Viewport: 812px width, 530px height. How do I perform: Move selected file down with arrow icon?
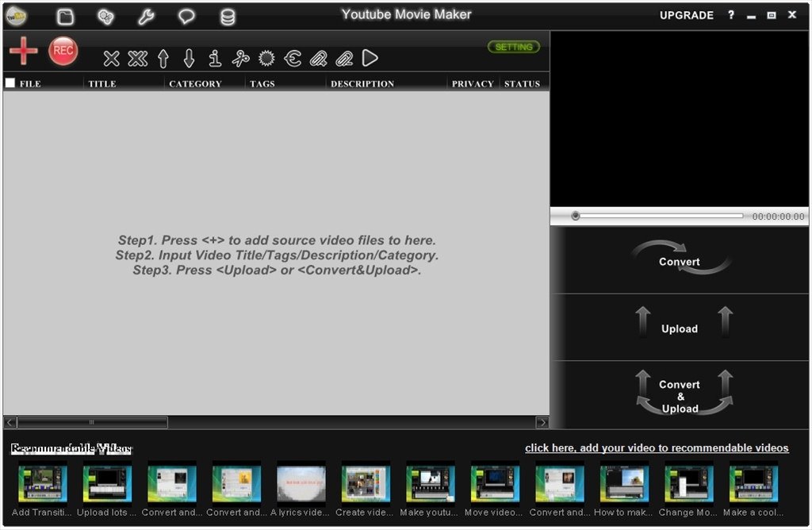[189, 59]
